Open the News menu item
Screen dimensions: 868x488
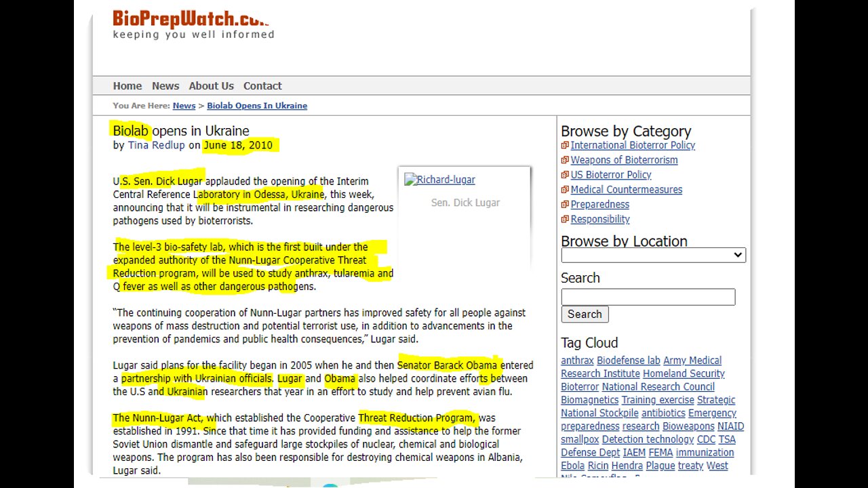(x=165, y=86)
